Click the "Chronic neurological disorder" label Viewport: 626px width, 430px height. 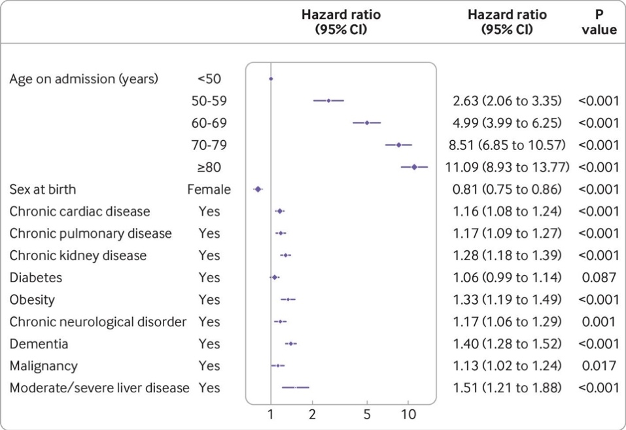[x=97, y=321]
